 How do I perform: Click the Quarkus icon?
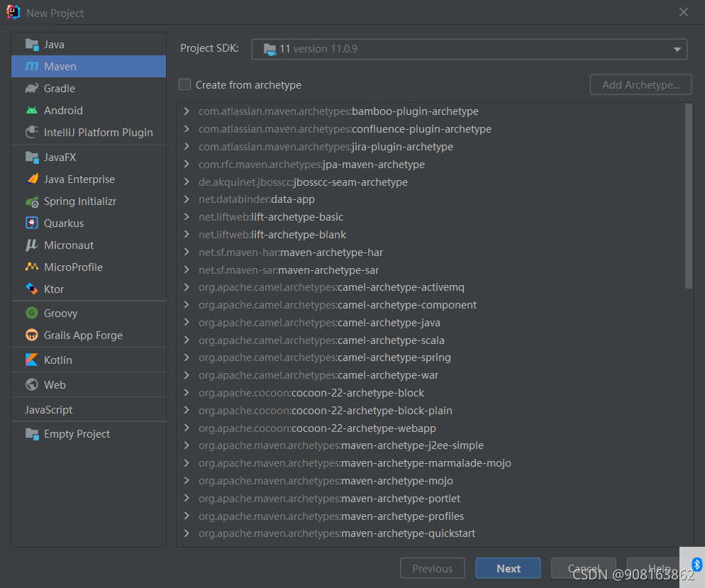[x=32, y=223]
